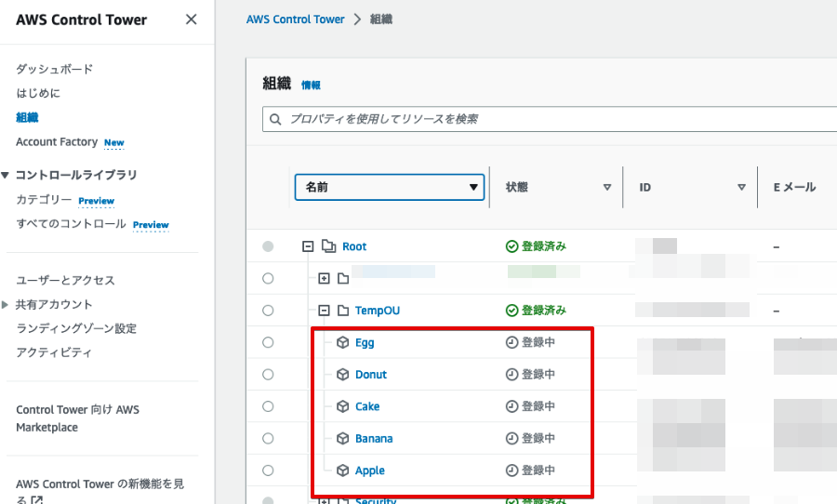The height and width of the screenshot is (504, 837).
Task: Open すべてのコントロール page
Action: click(x=71, y=224)
